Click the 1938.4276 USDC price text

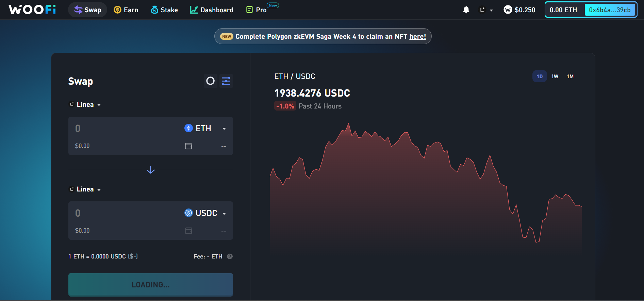tap(312, 93)
